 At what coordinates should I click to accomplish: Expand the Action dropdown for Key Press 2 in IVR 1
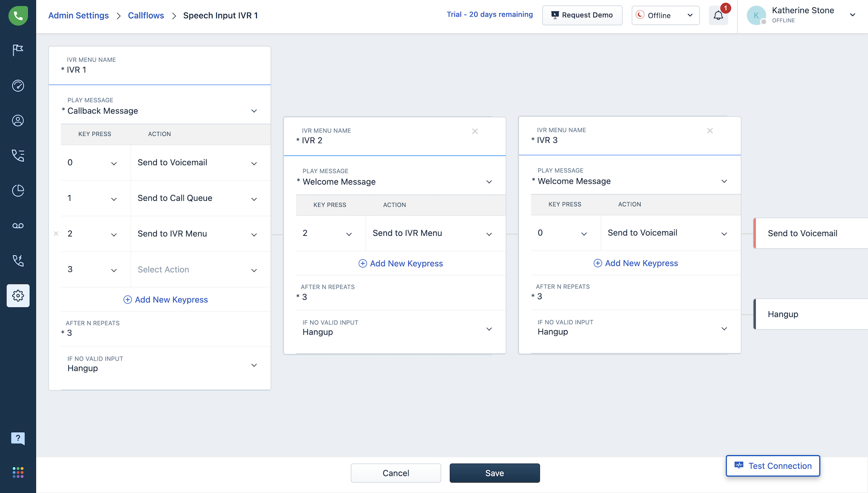253,234
